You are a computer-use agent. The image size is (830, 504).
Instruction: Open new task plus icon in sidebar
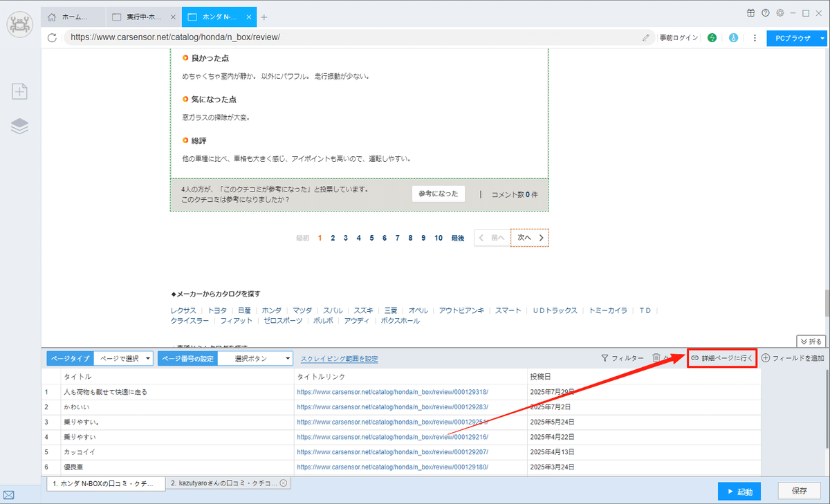[x=20, y=91]
